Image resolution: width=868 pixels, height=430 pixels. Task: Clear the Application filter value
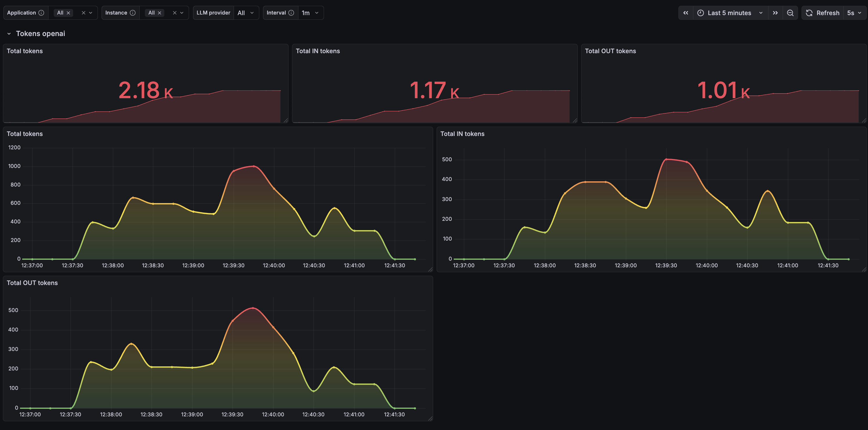pos(83,13)
